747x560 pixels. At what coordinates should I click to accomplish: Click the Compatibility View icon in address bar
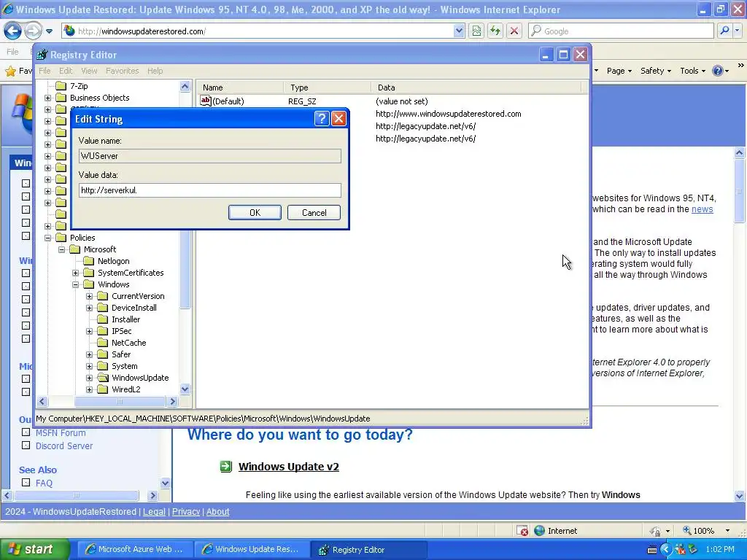click(x=476, y=31)
